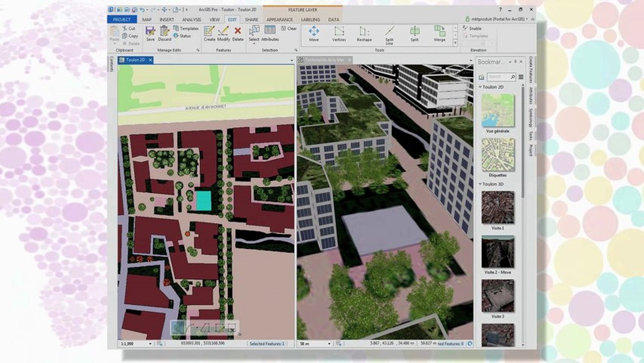Viewport: 644px width, 363px height.
Task: Open the Visite 1 bookmark thumbnail
Action: [x=497, y=207]
